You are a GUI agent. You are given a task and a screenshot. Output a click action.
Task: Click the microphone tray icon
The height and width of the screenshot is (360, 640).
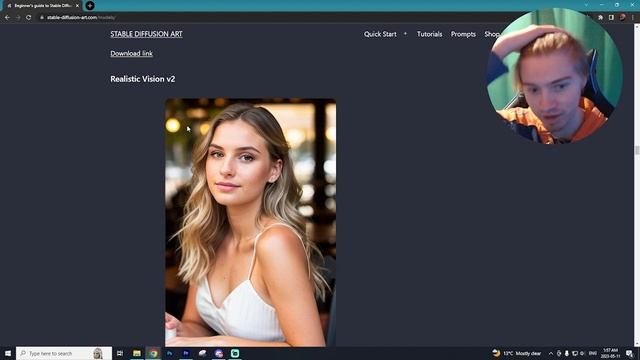[567, 353]
